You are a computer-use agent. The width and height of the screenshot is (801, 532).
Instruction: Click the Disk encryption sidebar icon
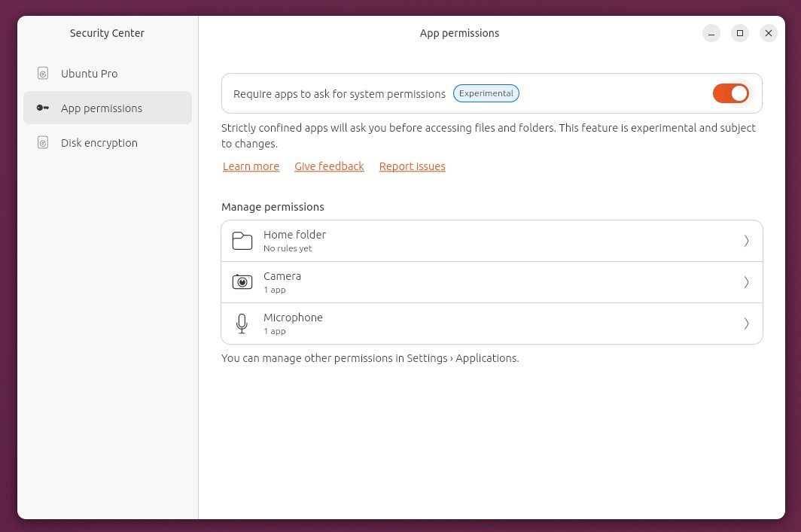pyautogui.click(x=43, y=143)
